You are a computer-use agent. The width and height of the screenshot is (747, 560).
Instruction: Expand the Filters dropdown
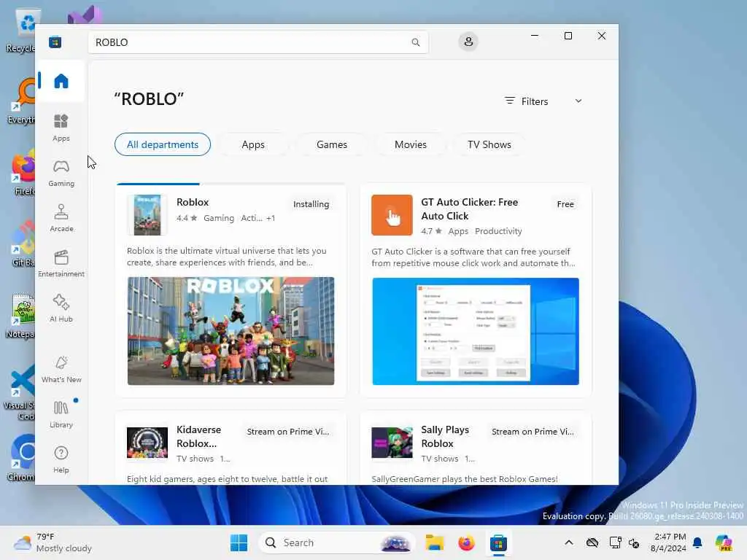pyautogui.click(x=543, y=101)
